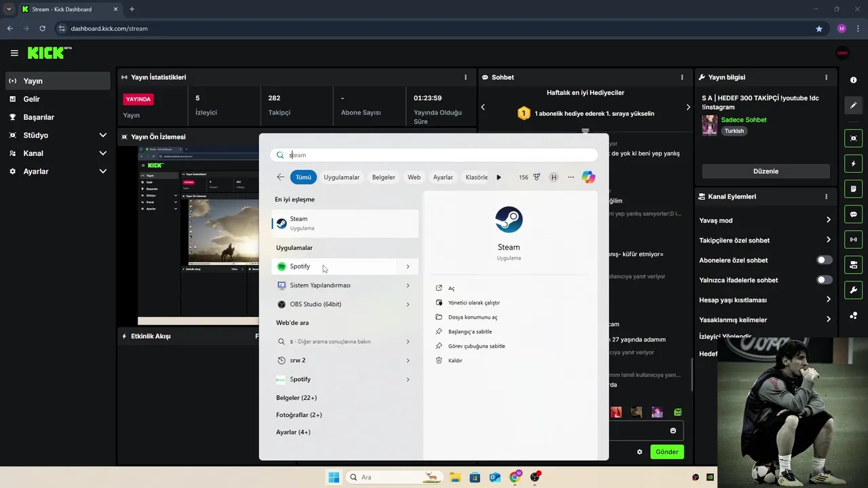Open Yayın in the Kick sidebar
Image resolution: width=868 pixels, height=488 pixels.
[x=58, y=81]
